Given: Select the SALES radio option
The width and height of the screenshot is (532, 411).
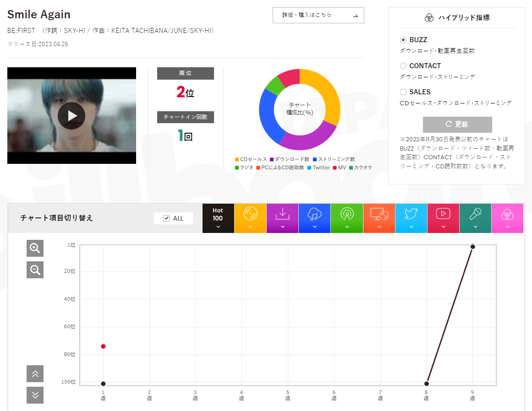Looking at the screenshot, I should click(x=403, y=92).
